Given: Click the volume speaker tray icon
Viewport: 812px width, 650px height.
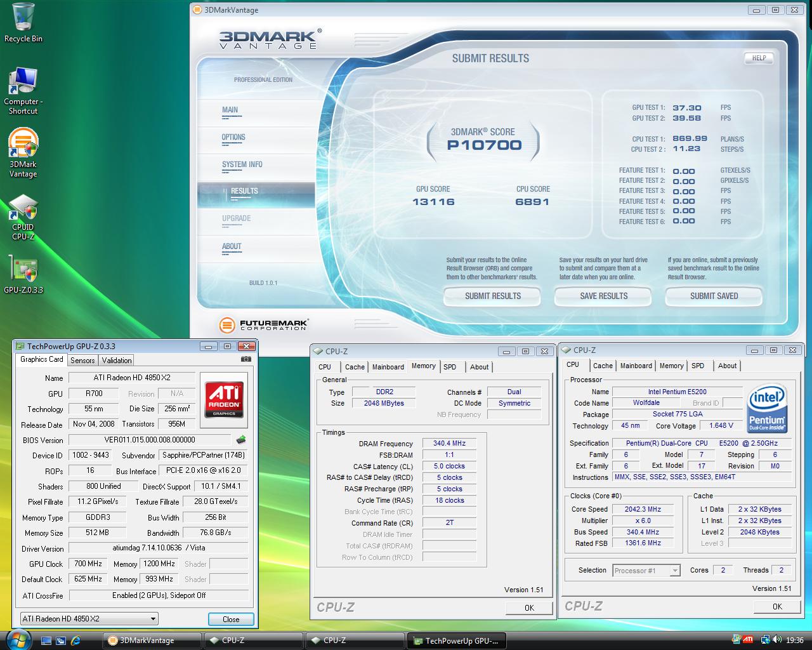Looking at the screenshot, I should tap(777, 640).
